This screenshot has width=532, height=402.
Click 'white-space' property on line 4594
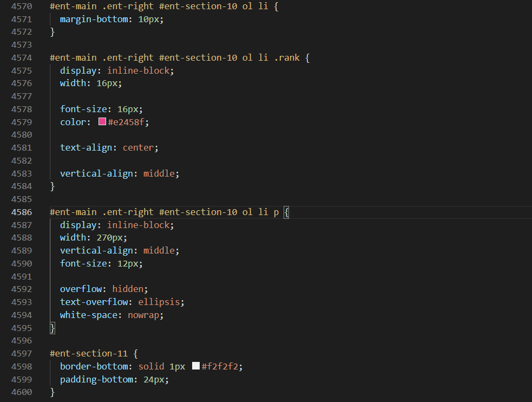click(x=89, y=315)
